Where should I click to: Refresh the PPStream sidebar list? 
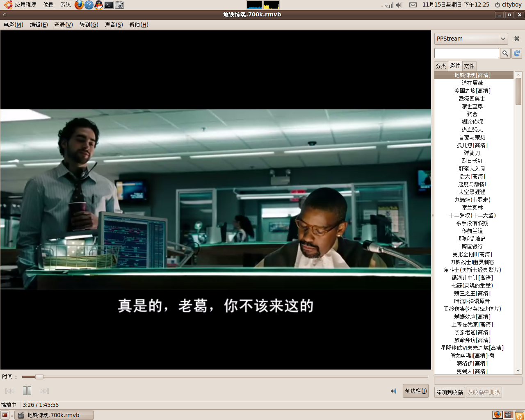click(517, 53)
